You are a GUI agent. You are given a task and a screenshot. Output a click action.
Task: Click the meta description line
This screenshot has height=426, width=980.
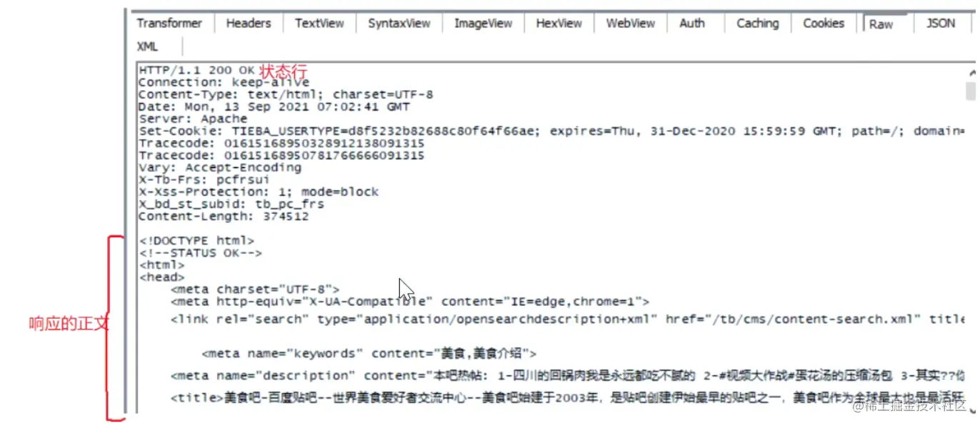pyautogui.click(x=567, y=375)
